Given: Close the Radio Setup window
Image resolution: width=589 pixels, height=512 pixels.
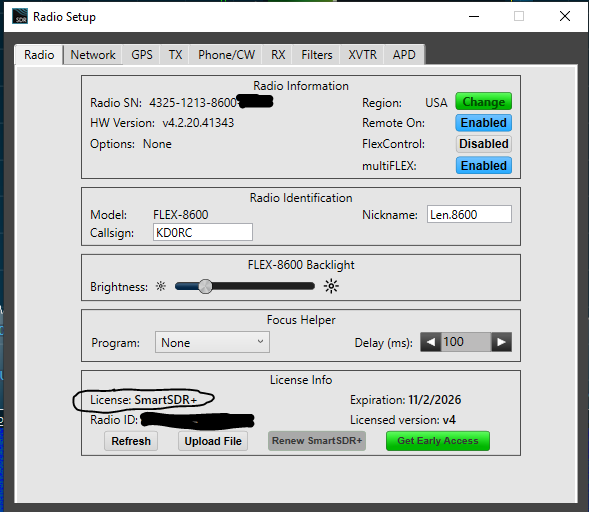Looking at the screenshot, I should tap(565, 16).
